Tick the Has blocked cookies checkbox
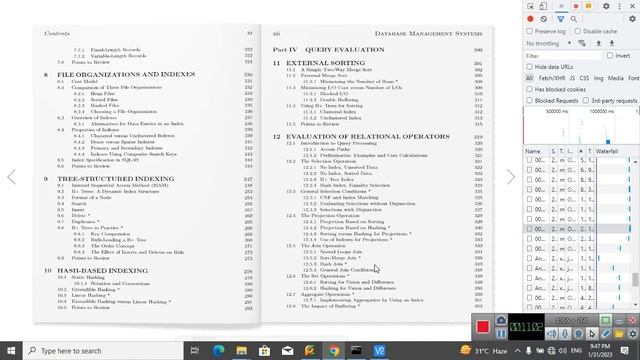 click(529, 89)
